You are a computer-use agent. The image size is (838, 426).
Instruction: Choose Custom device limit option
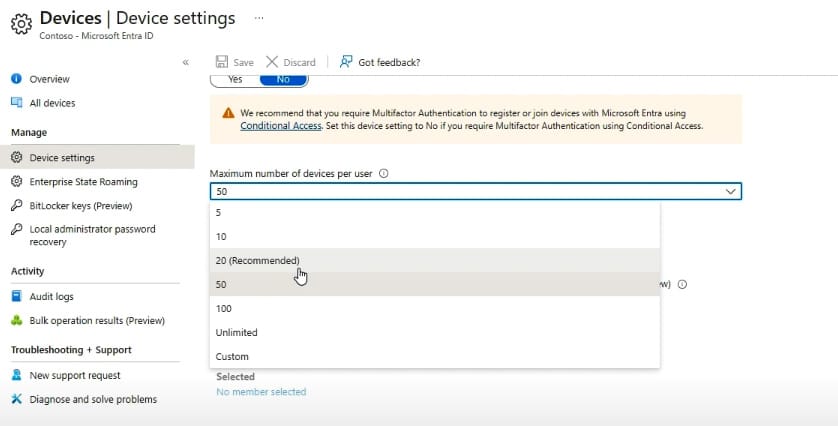[435, 357]
